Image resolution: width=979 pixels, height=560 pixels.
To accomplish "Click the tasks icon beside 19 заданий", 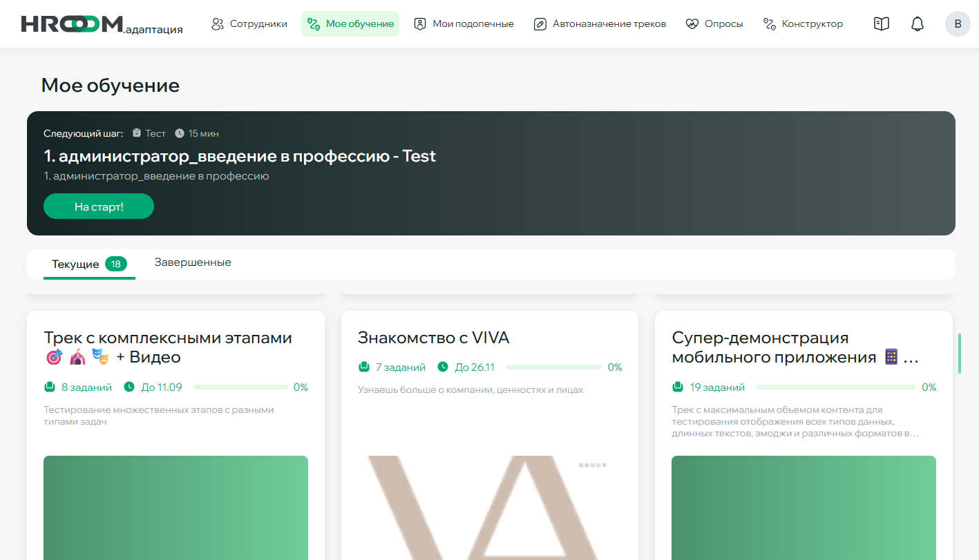I will [678, 387].
